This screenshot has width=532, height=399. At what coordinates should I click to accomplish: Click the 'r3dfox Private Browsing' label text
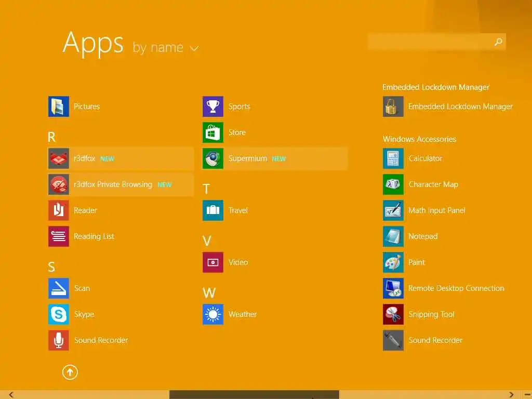click(113, 184)
